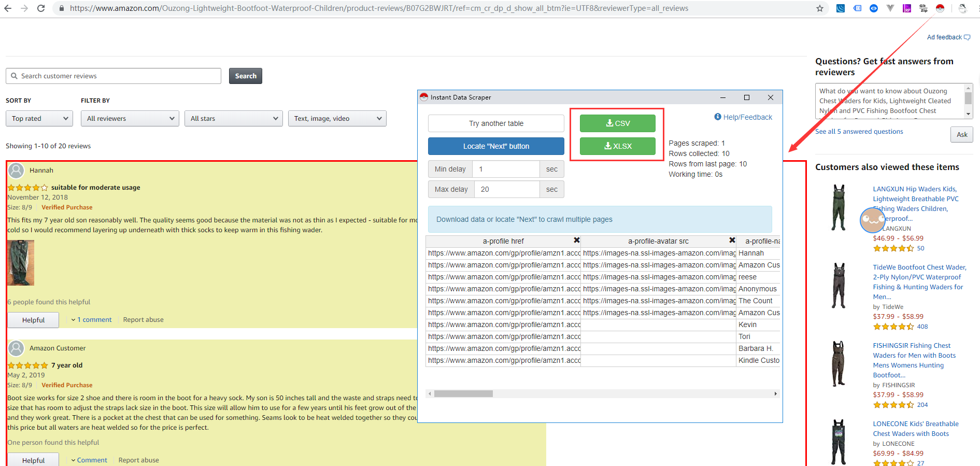Open Hannah's review photo thumbnail
This screenshot has height=466, width=980.
point(21,263)
